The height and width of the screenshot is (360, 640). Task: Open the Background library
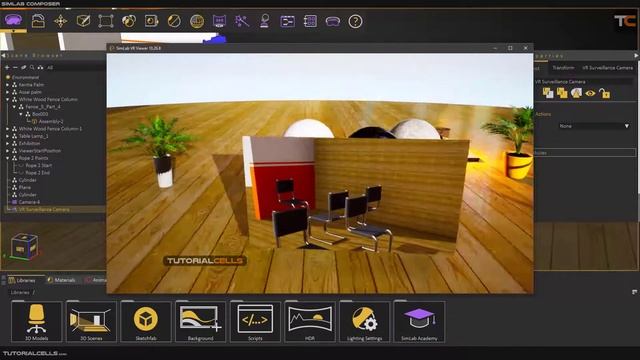tap(200, 322)
